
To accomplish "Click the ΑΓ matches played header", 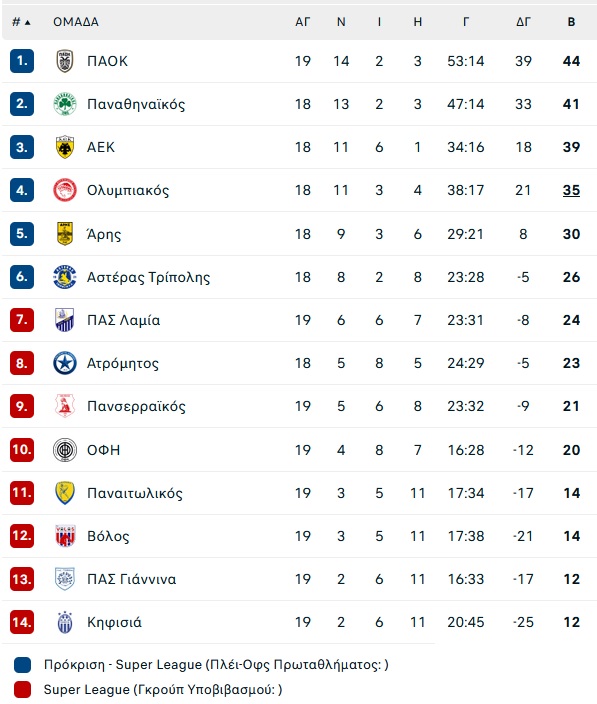I will click(303, 22).
